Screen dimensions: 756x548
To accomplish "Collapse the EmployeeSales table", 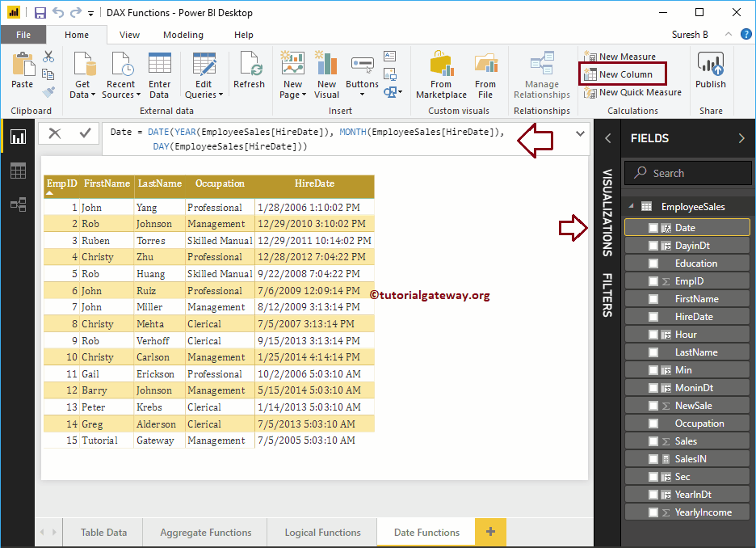I will [630, 206].
